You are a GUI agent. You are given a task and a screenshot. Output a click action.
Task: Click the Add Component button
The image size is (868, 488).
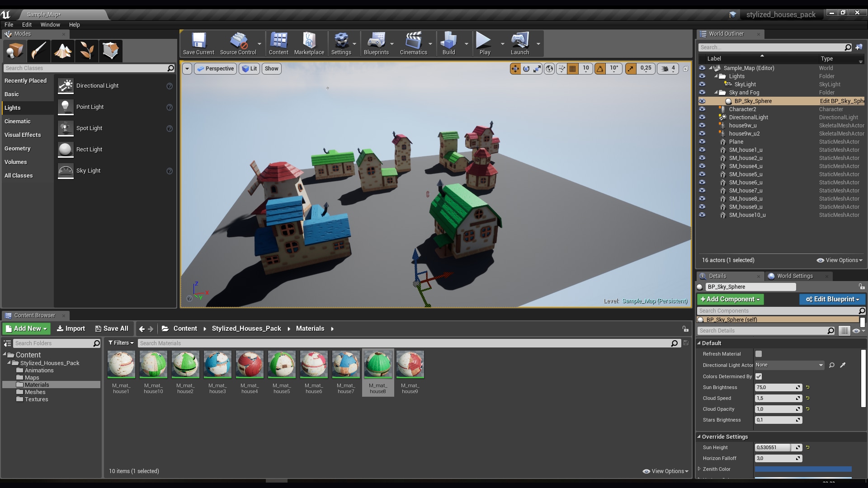[x=729, y=299]
